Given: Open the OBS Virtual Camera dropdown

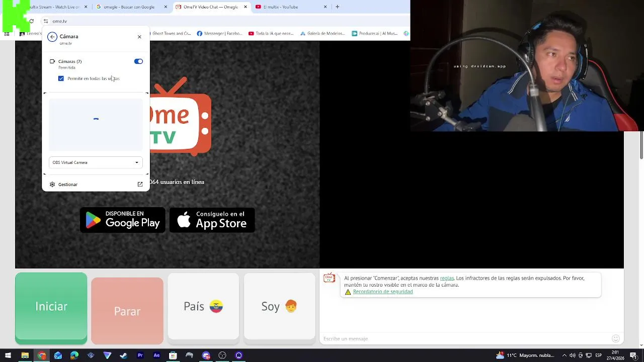Looking at the screenshot, I should coord(96,162).
